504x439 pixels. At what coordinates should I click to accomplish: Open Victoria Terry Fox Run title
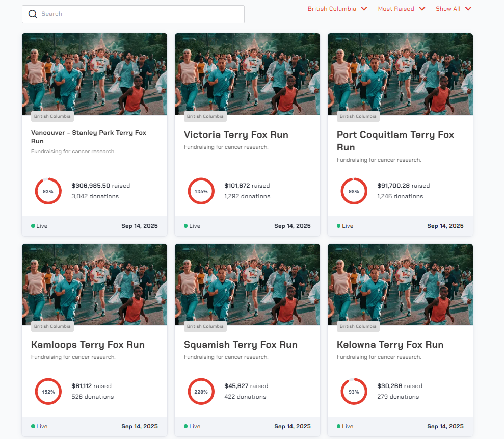pos(236,135)
